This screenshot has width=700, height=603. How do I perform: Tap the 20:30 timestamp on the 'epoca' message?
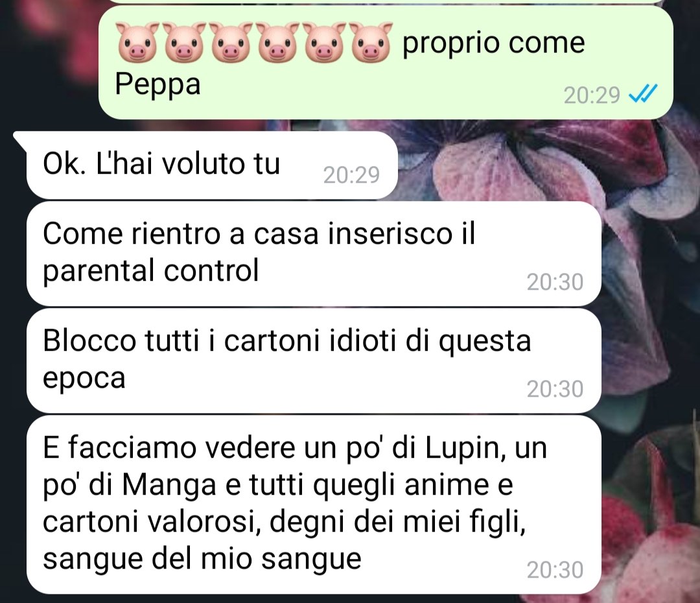[x=555, y=389]
